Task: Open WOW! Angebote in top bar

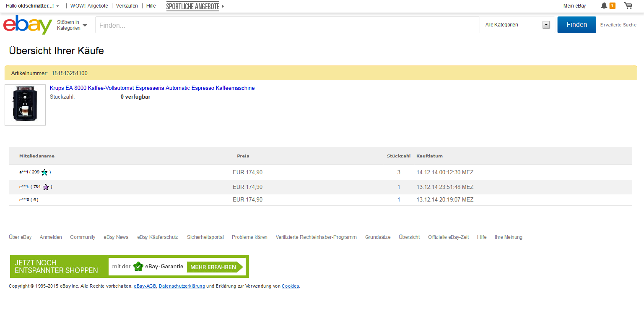Action: 89,6
